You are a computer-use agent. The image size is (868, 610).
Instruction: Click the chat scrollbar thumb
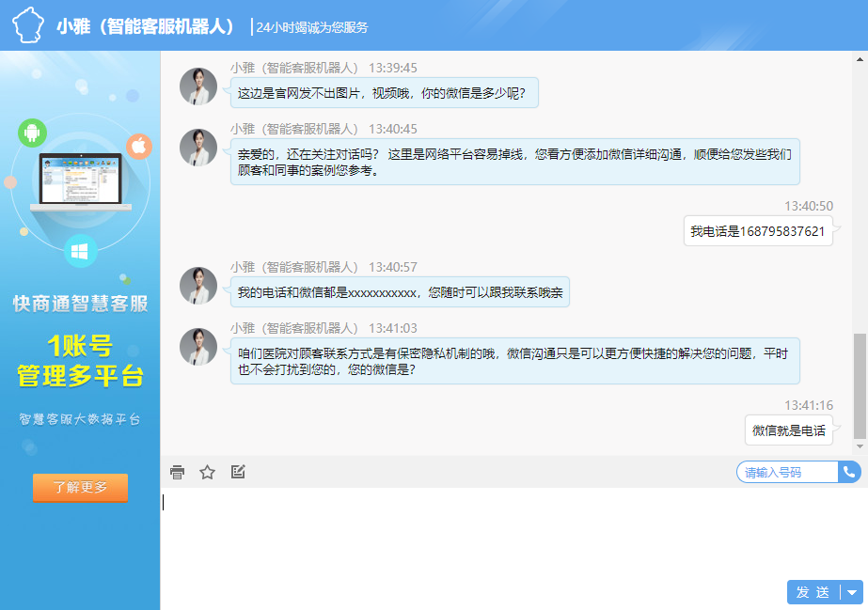[860, 383]
